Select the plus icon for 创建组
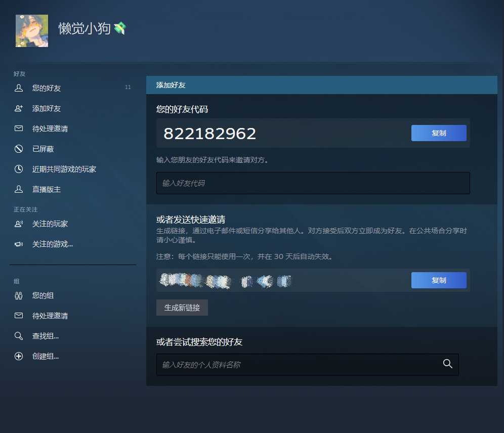The height and width of the screenshot is (433, 504). click(x=19, y=356)
